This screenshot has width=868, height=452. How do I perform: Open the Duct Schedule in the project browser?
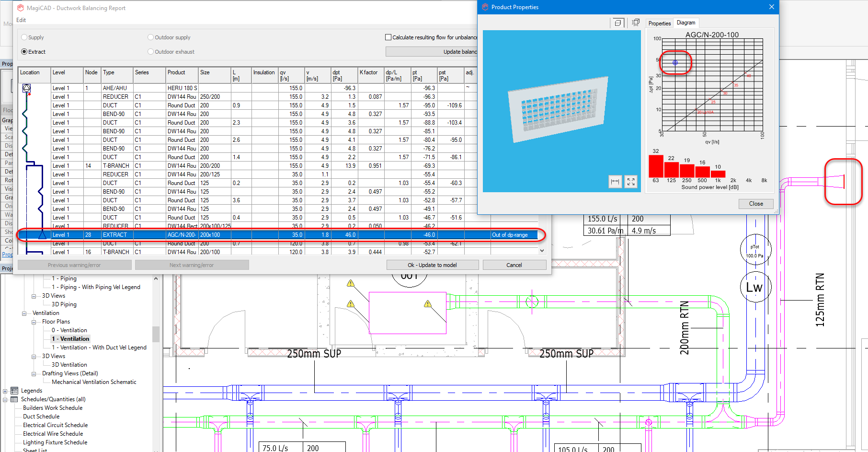coord(41,417)
